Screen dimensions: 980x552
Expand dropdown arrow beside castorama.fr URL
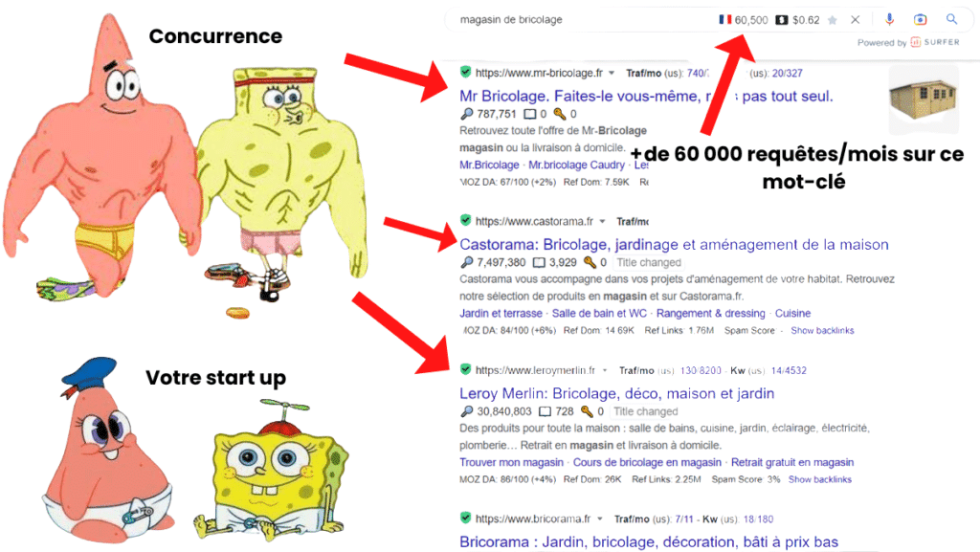tap(603, 222)
